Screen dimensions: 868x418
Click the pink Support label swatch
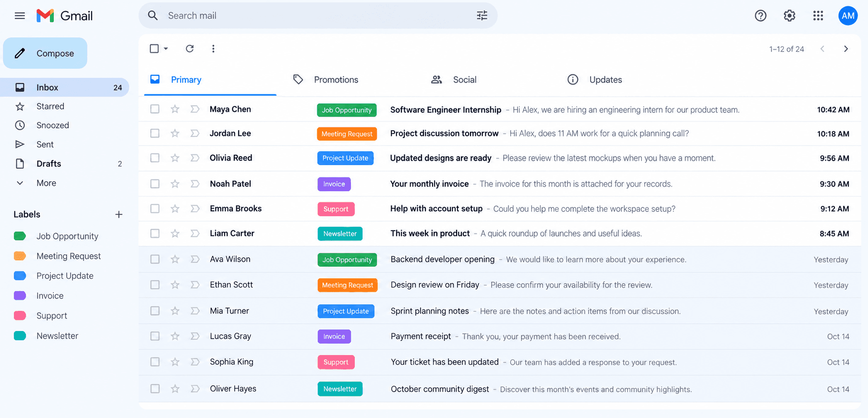click(20, 316)
